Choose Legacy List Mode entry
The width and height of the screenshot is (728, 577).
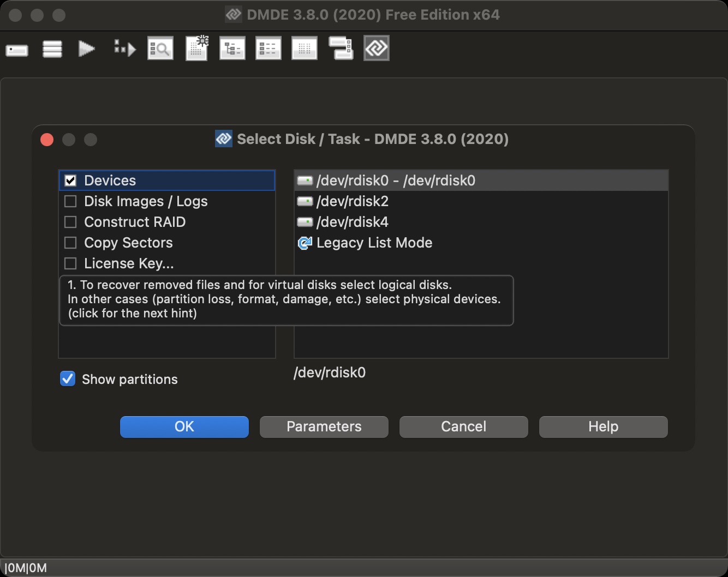481,243
